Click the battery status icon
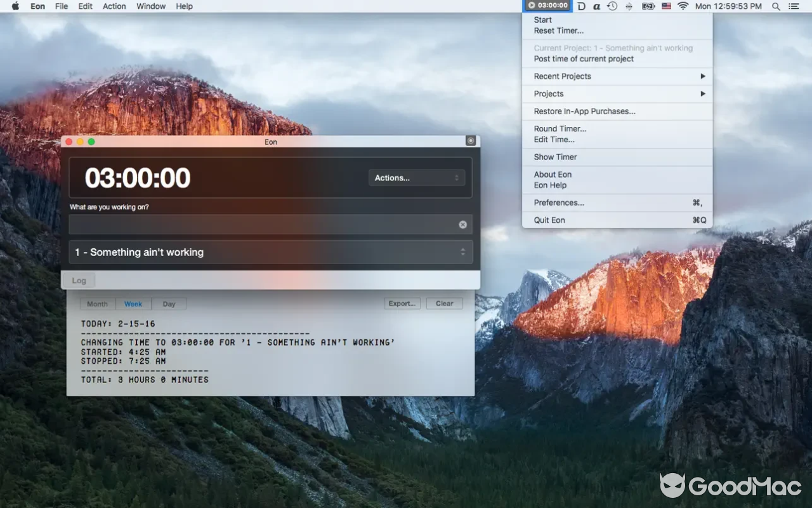This screenshot has height=508, width=812. [648, 6]
